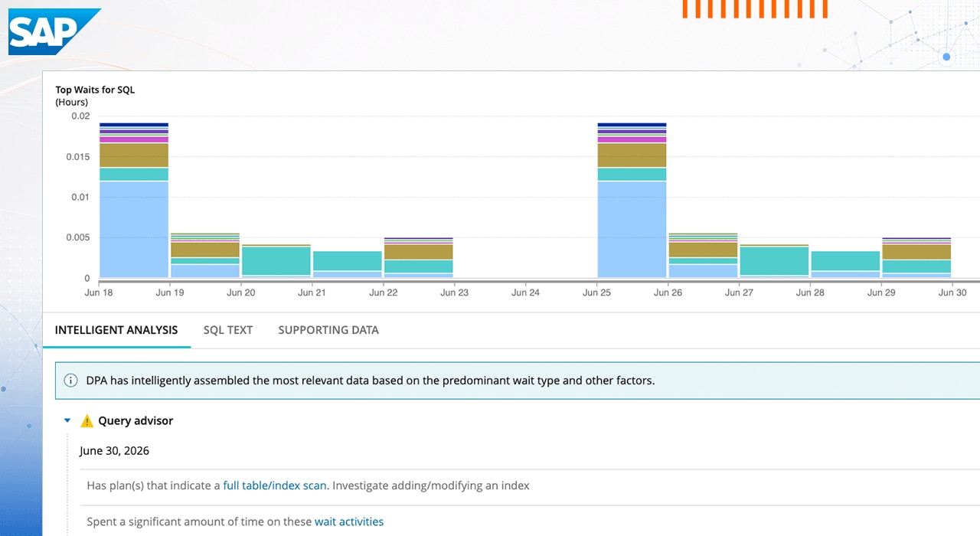This screenshot has height=536, width=980.
Task: Click the info icon in DPA banner
Action: 70,380
